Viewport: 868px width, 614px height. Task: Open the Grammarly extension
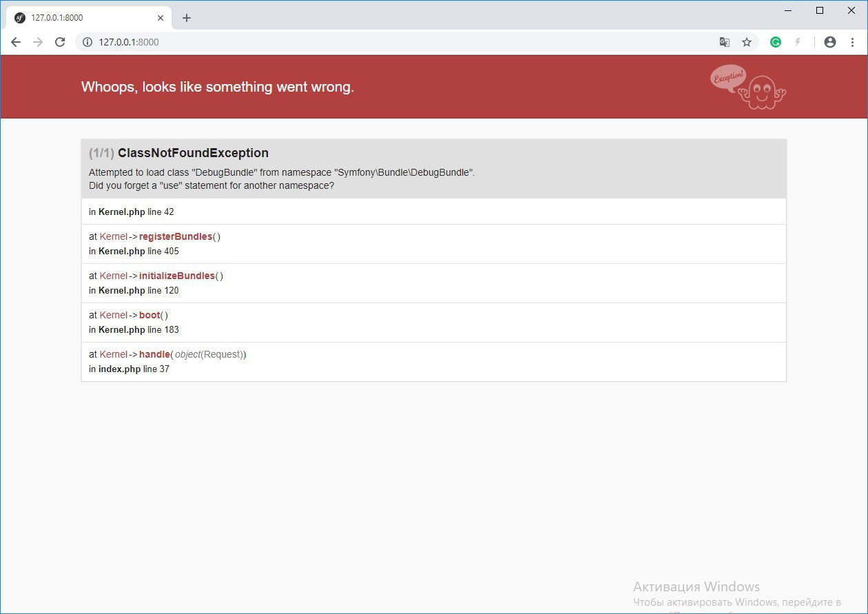pos(776,42)
